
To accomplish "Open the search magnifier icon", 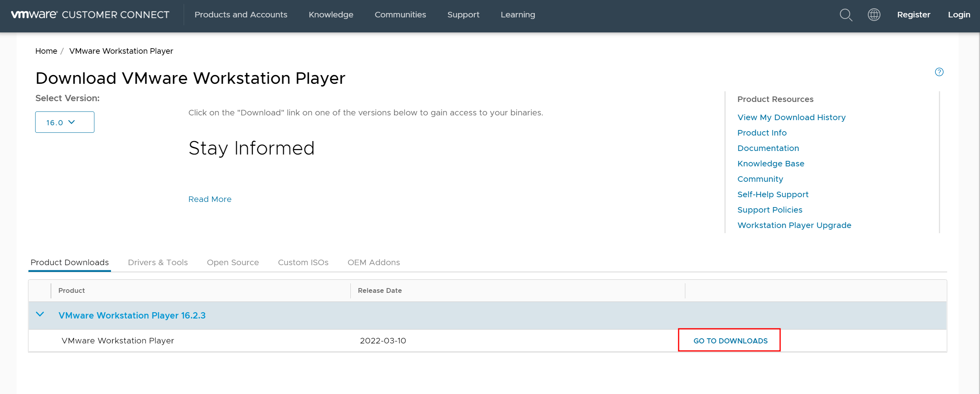I will [x=846, y=15].
